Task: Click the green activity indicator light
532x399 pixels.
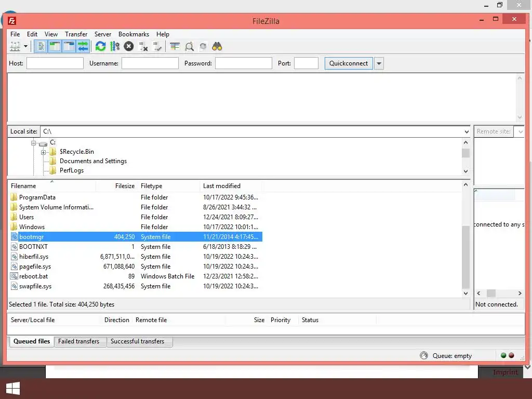Action: coord(503,355)
